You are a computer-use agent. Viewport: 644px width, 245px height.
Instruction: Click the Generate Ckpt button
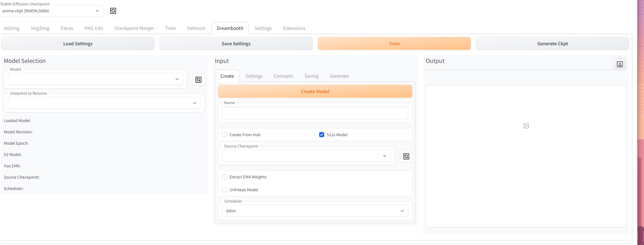(x=553, y=44)
